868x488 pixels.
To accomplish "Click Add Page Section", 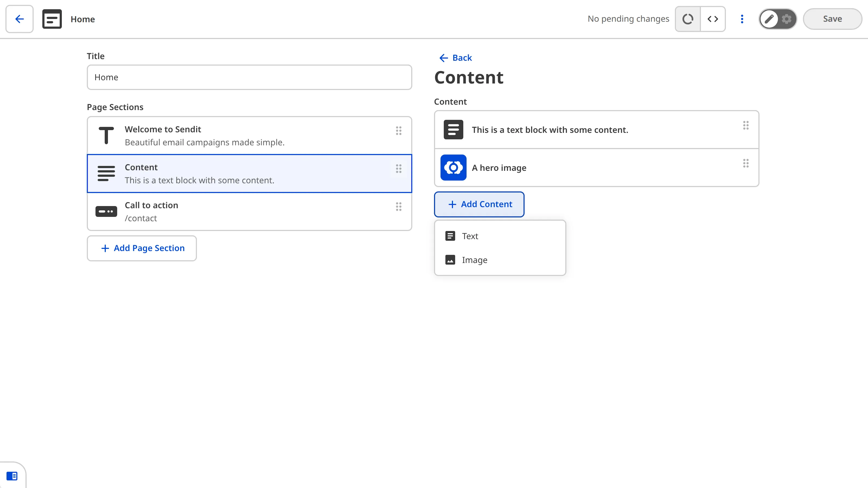I will (x=142, y=248).
